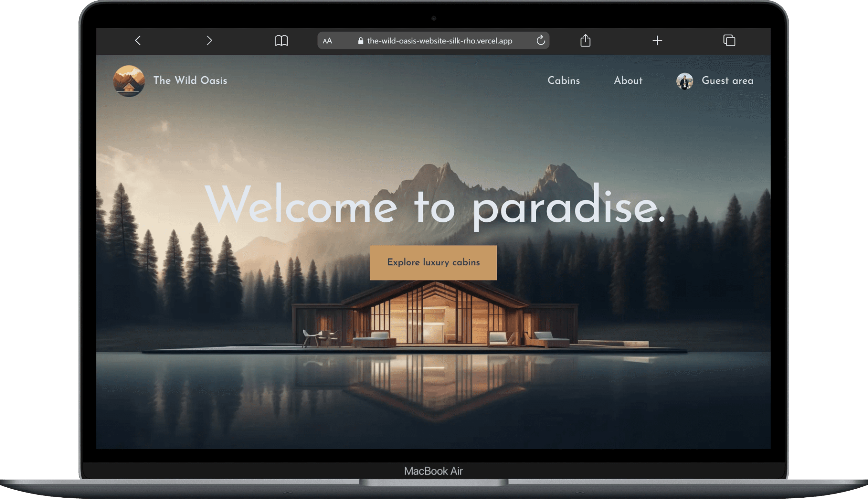Click the back navigation arrow

pyautogui.click(x=138, y=40)
